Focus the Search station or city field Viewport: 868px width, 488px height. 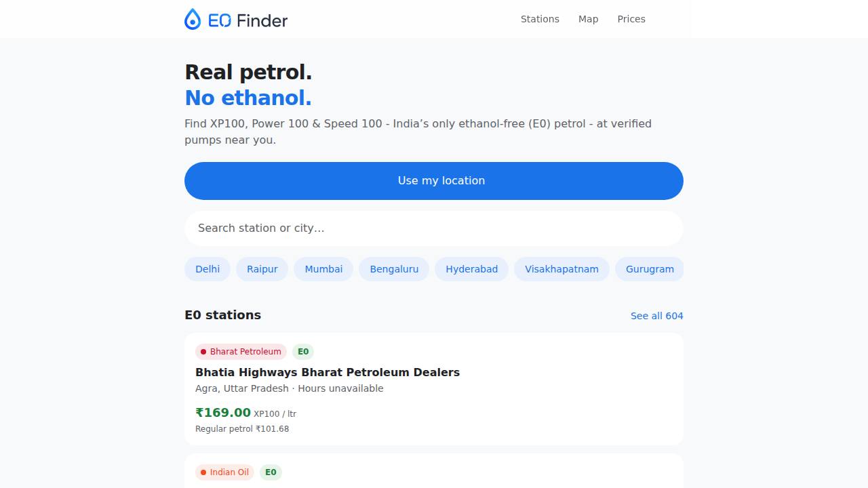tap(434, 228)
